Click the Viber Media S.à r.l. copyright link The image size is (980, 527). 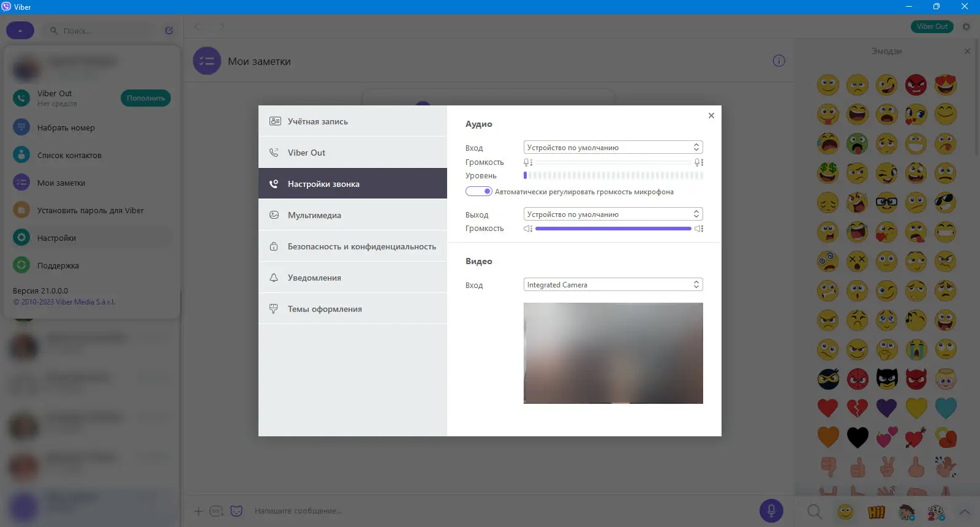click(x=64, y=302)
